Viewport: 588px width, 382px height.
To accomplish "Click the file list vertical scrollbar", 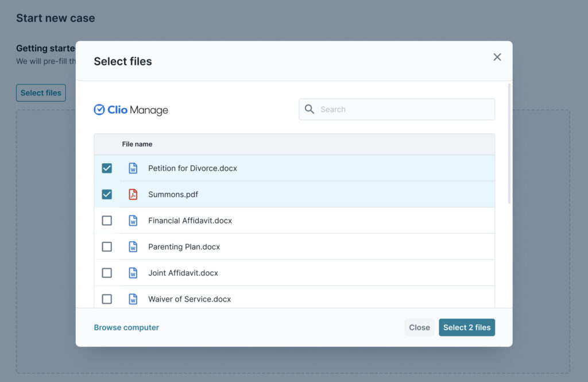I will 509,144.
